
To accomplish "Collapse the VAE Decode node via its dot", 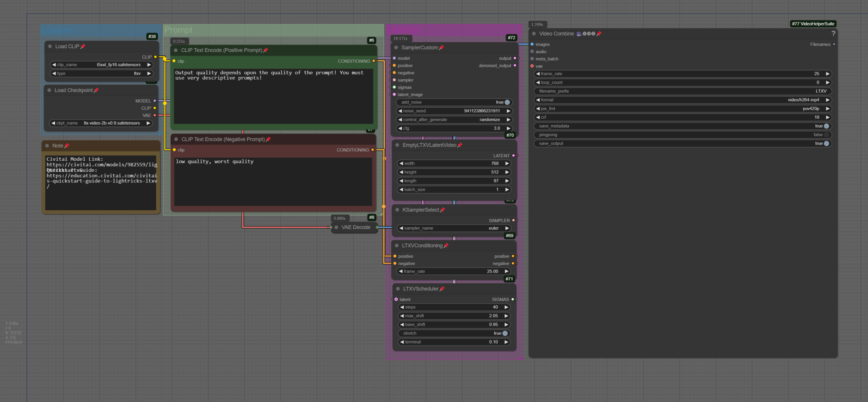I will [337, 228].
